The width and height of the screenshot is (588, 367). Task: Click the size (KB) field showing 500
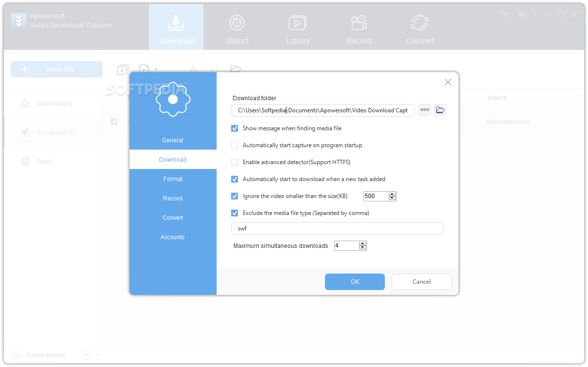pyautogui.click(x=376, y=196)
